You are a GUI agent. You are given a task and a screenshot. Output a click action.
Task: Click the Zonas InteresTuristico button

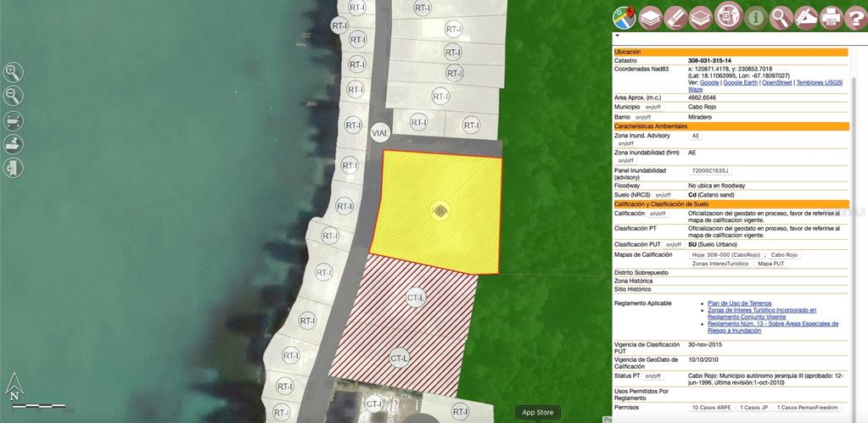(720, 264)
